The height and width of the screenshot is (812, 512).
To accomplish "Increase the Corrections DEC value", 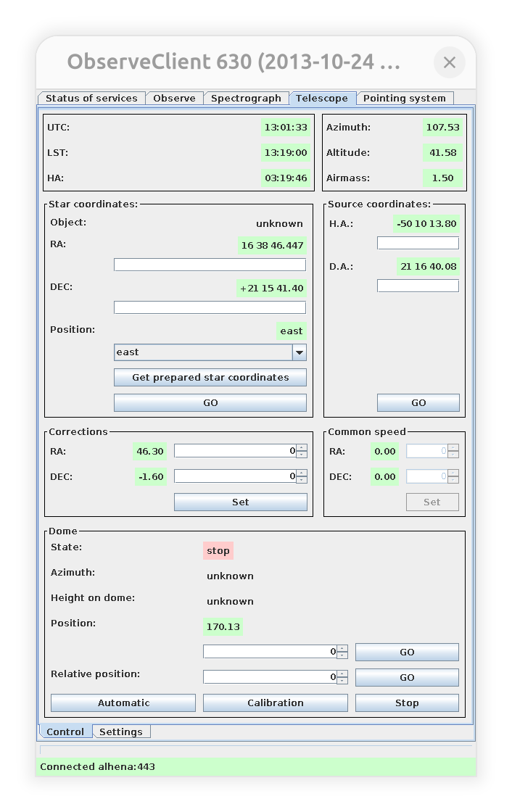I will click(302, 473).
